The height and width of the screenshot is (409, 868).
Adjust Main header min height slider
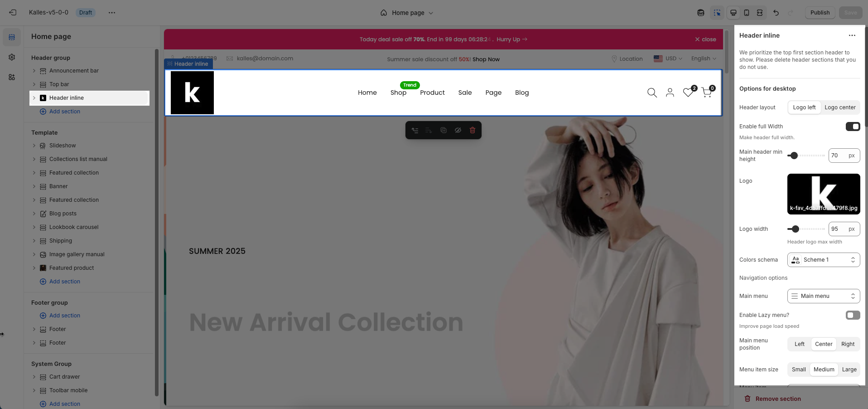coord(793,156)
